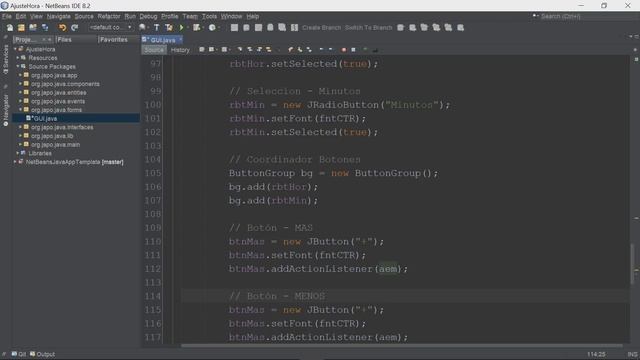
Task: Select the GUI.java editor tab
Action: 162,40
